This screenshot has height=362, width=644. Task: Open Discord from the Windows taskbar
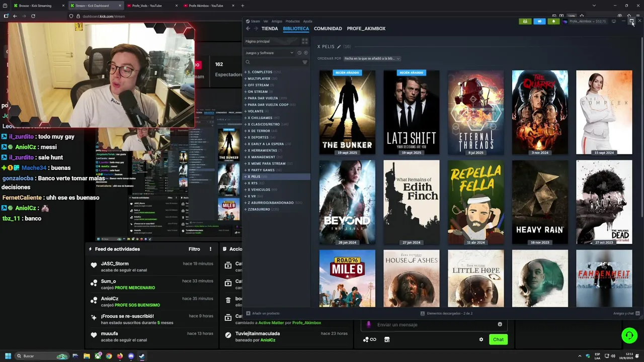click(x=131, y=356)
